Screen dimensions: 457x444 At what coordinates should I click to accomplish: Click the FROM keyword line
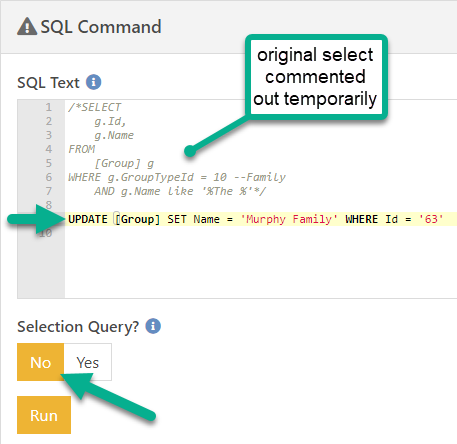[82, 149]
